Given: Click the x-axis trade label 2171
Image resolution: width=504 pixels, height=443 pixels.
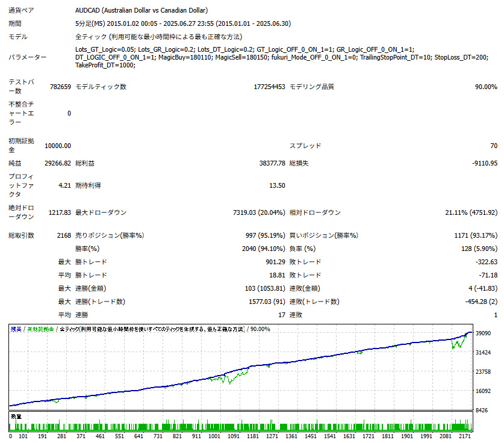Looking at the screenshot, I should point(465,436).
